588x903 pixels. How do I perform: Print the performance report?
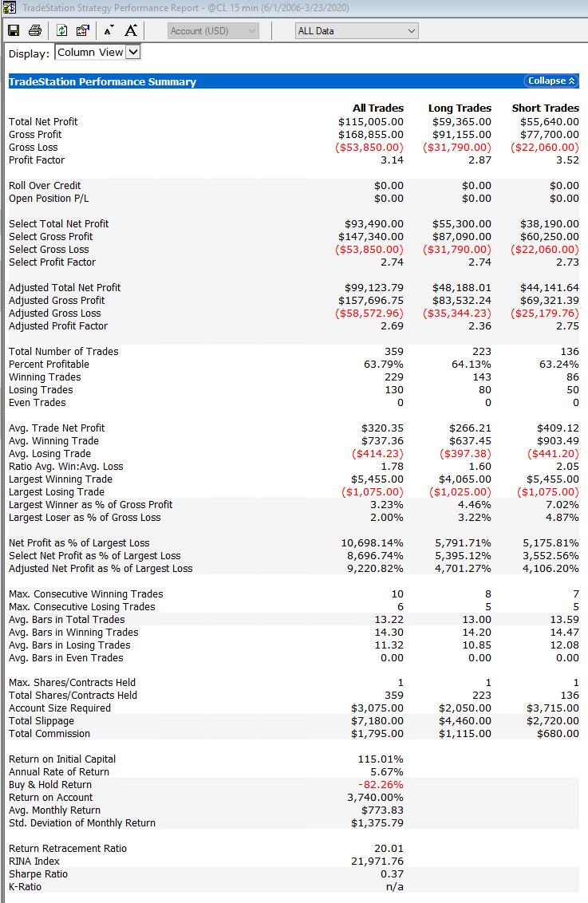tap(35, 31)
